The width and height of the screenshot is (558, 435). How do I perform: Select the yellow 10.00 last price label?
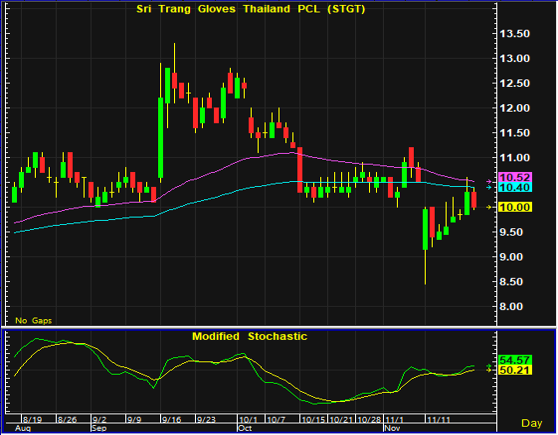pyautogui.click(x=515, y=207)
